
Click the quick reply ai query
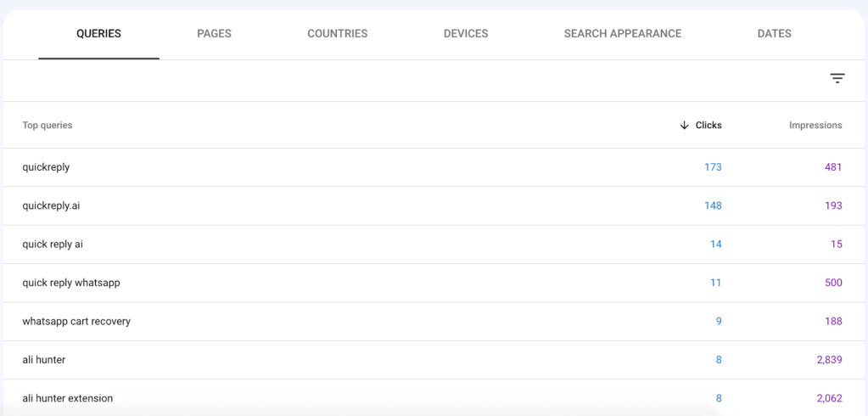tap(53, 245)
